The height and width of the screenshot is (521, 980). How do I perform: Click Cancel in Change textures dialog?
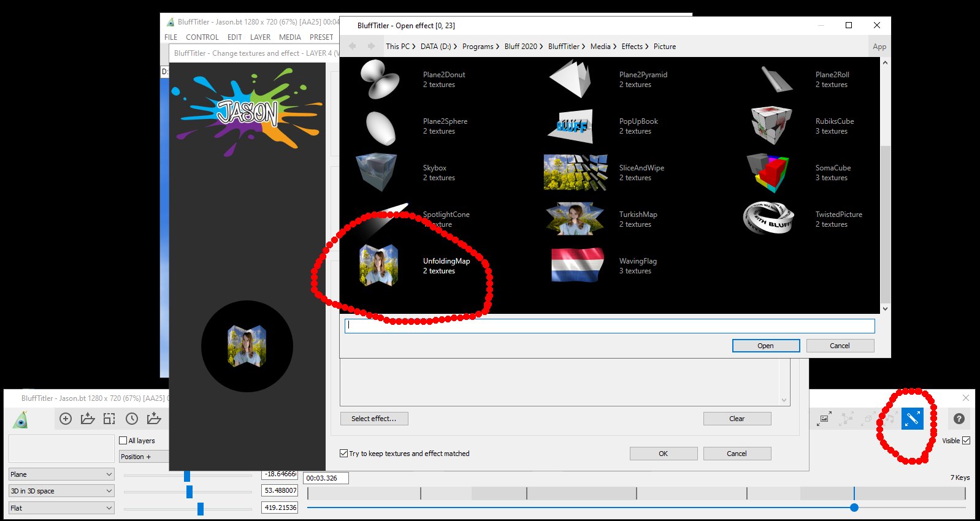pos(737,454)
